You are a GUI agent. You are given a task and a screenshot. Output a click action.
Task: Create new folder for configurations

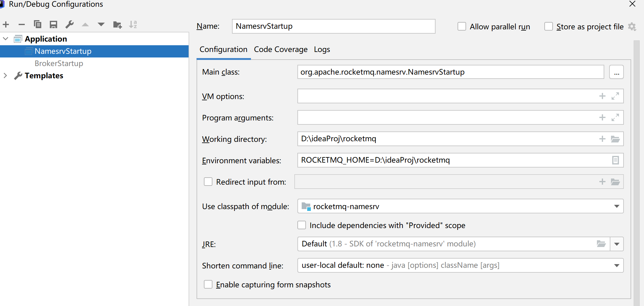(117, 24)
